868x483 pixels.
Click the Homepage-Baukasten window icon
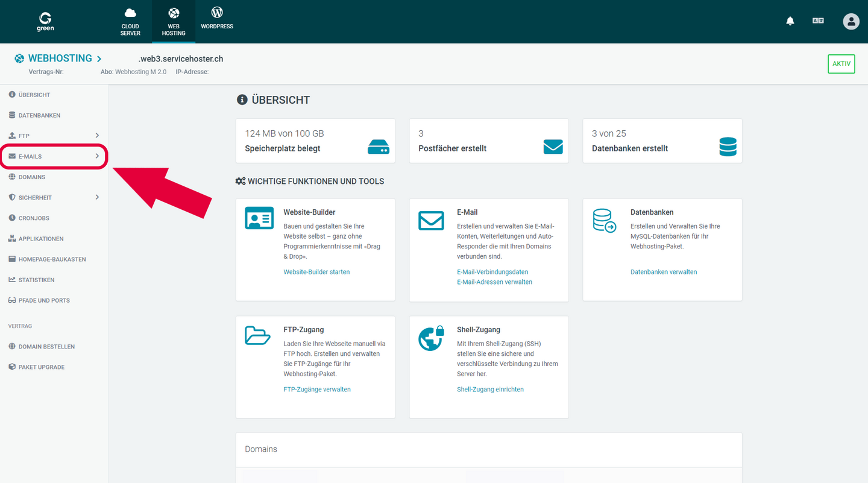[12, 259]
